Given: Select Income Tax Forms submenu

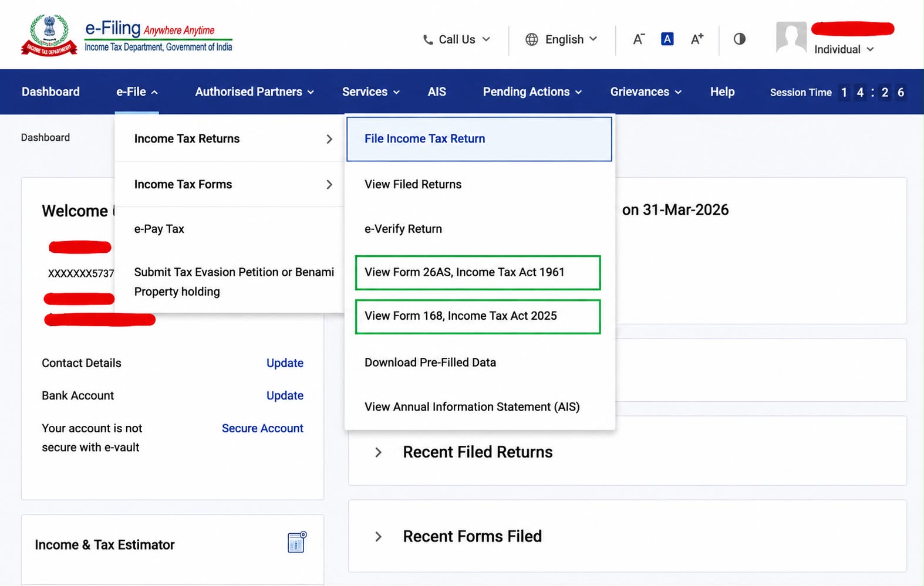Looking at the screenshot, I should (x=230, y=184).
